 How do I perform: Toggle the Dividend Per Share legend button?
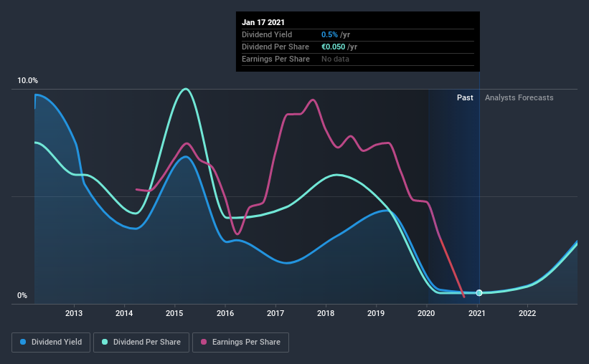point(141,343)
